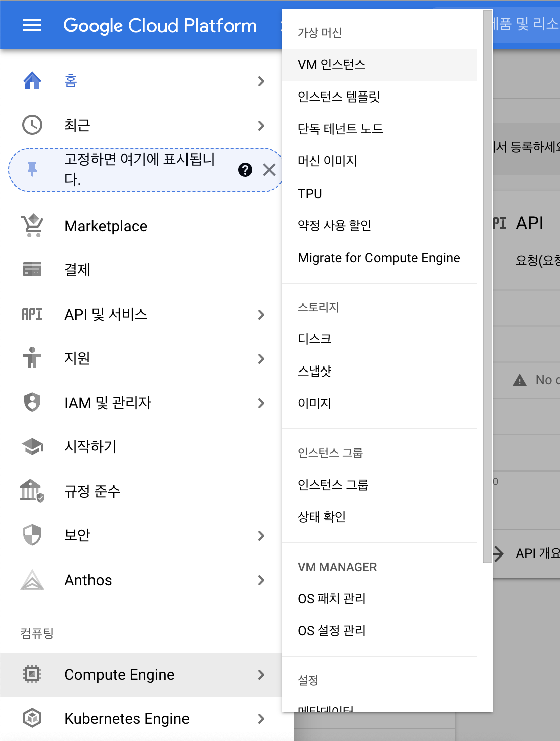Click the Anthos triangle icon
Screen dimensions: 560x741
point(32,579)
